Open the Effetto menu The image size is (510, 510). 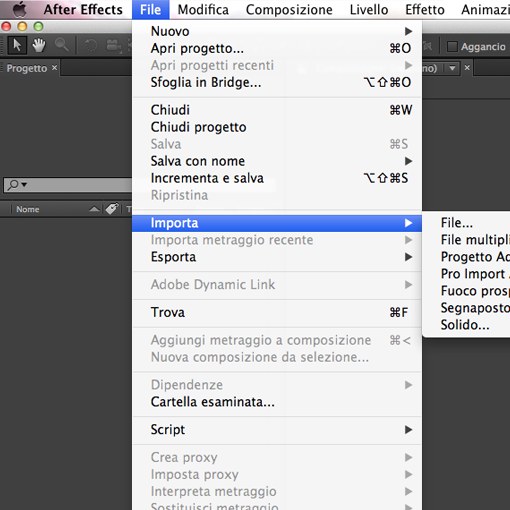pos(425,9)
